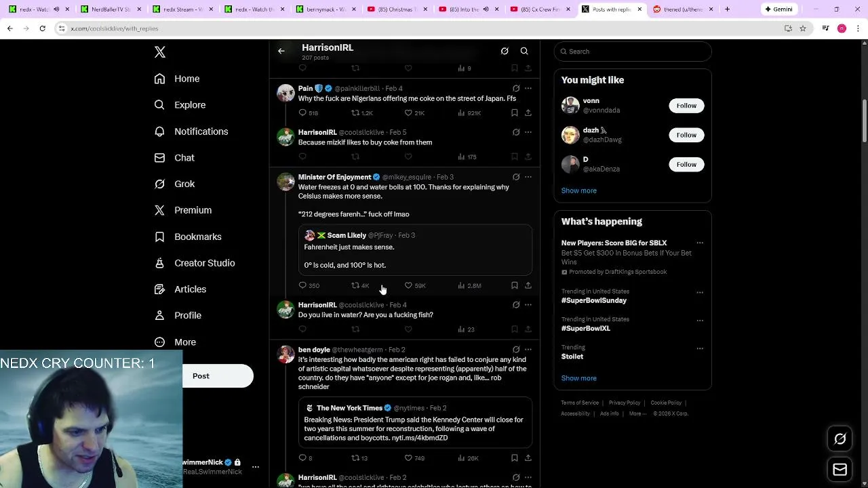Open the X logo home link

click(x=159, y=52)
